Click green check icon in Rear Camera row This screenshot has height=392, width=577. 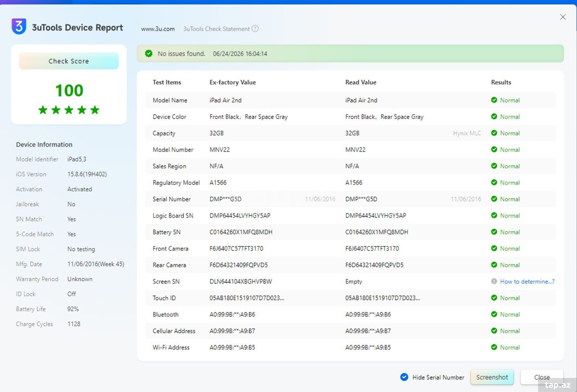tap(494, 265)
